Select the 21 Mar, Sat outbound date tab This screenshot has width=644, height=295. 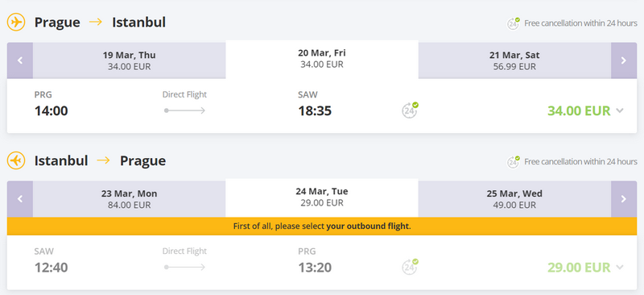point(514,60)
